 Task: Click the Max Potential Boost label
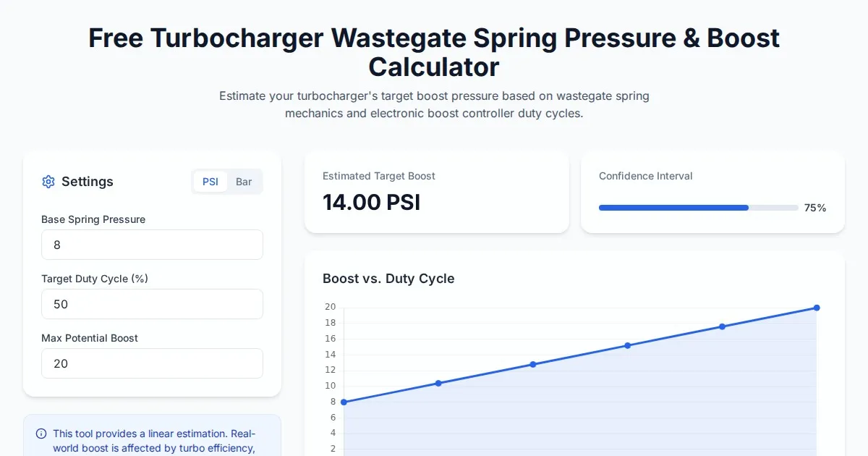[x=90, y=338]
